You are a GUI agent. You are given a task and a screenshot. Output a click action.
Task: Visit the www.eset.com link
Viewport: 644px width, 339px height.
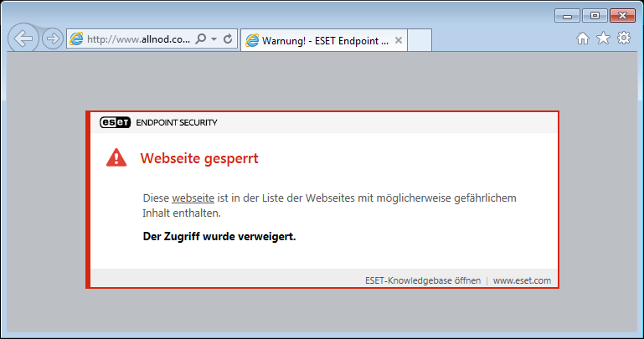coord(522,280)
